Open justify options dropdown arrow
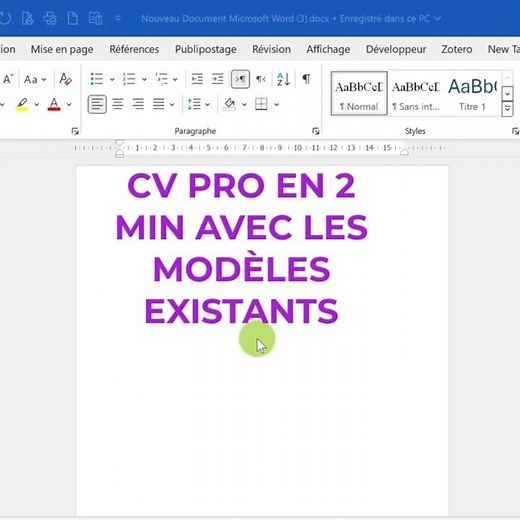 point(172,105)
